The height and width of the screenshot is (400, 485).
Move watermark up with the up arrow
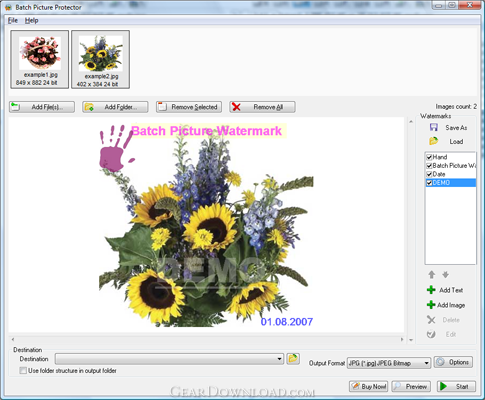[x=432, y=275]
